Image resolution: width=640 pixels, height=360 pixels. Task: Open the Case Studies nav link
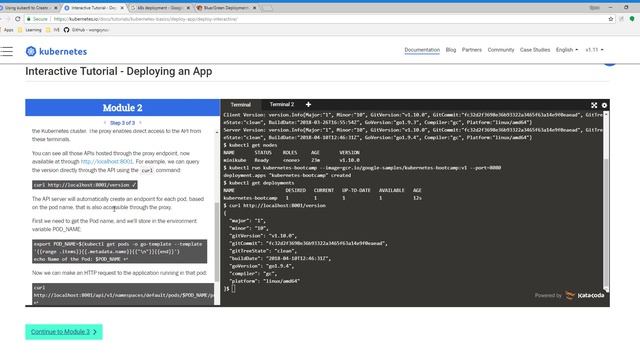pyautogui.click(x=535, y=50)
